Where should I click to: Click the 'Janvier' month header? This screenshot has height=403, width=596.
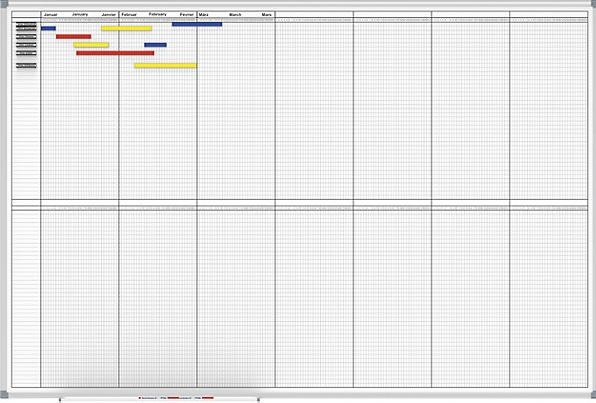(x=109, y=14)
